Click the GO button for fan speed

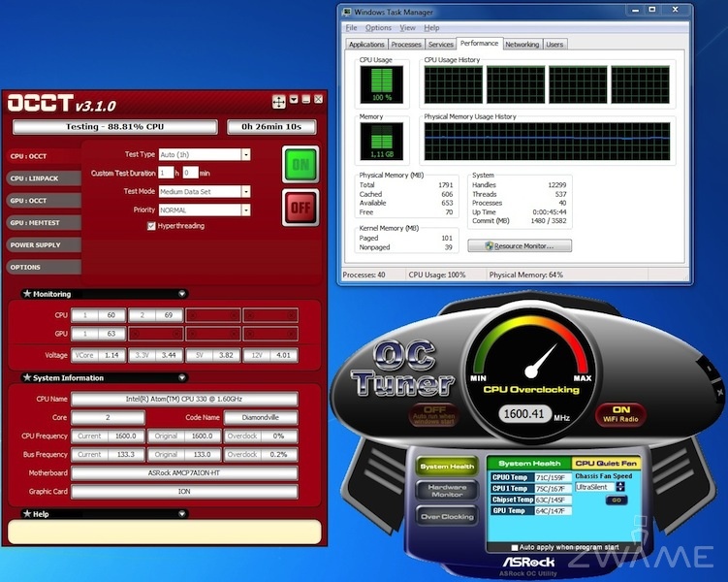click(x=617, y=501)
